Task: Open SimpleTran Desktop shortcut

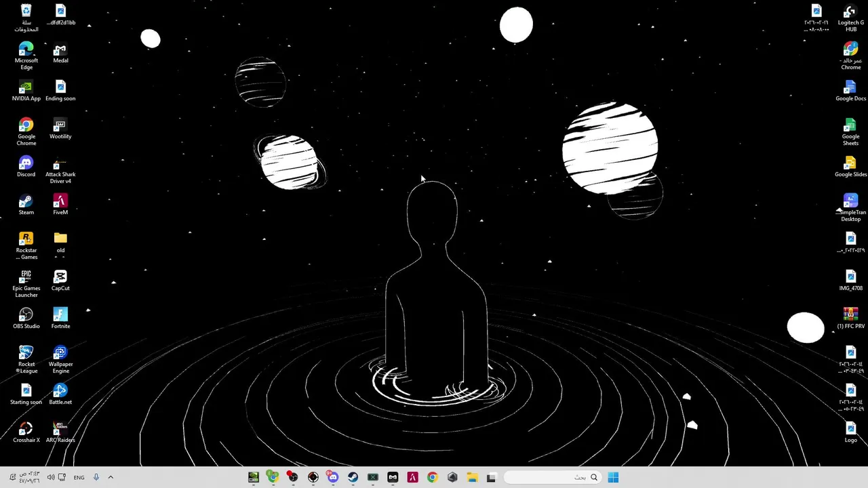Action: tap(850, 207)
